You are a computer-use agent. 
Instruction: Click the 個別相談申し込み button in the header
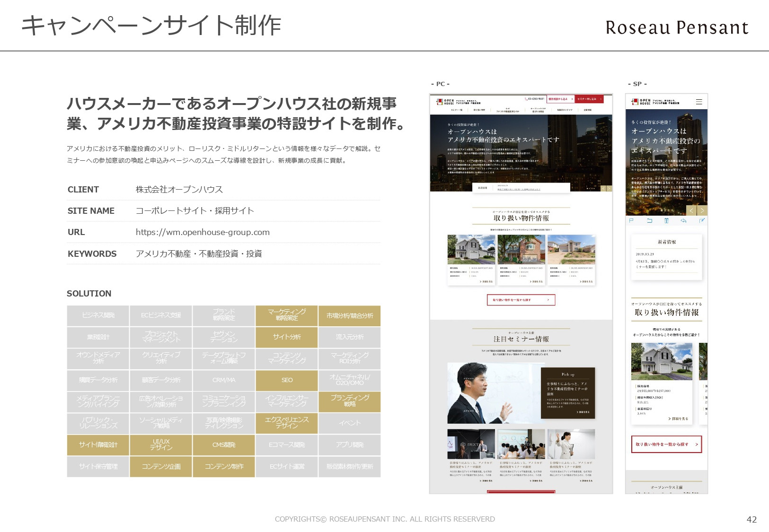tap(560, 99)
